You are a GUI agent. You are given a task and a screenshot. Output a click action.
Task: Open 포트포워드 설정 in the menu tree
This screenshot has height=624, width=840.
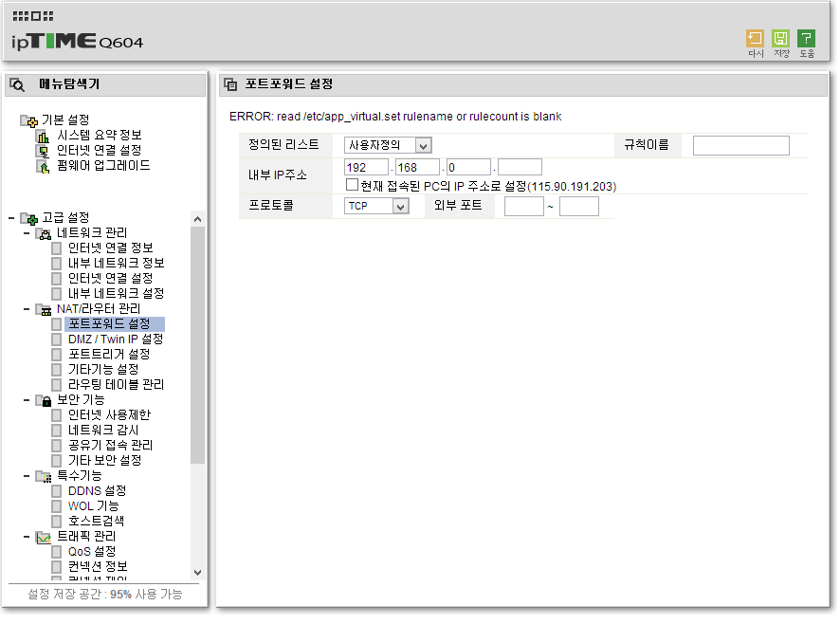(109, 324)
